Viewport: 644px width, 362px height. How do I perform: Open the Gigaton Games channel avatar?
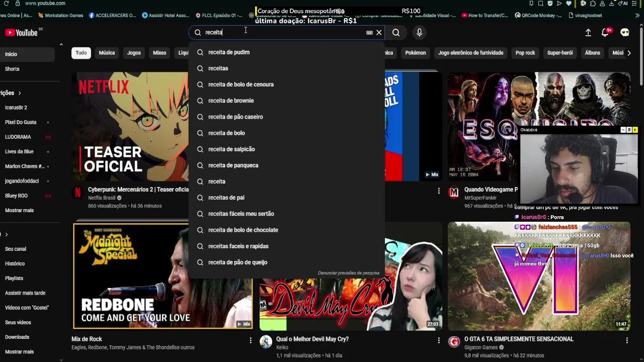coord(454,342)
